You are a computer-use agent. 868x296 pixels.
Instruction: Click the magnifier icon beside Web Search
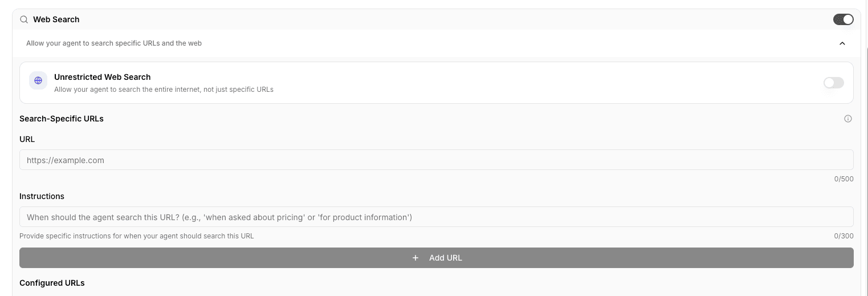[24, 19]
